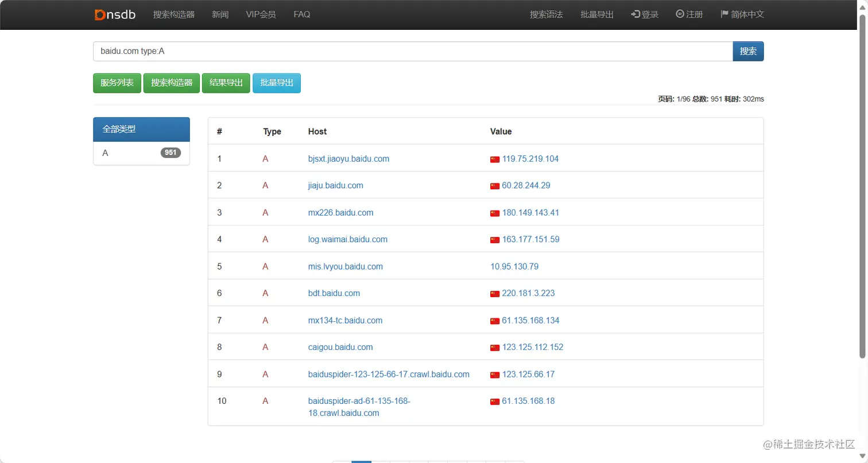Image resolution: width=868 pixels, height=463 pixels.
Task: Open 搜索语法 help link
Action: coord(547,14)
